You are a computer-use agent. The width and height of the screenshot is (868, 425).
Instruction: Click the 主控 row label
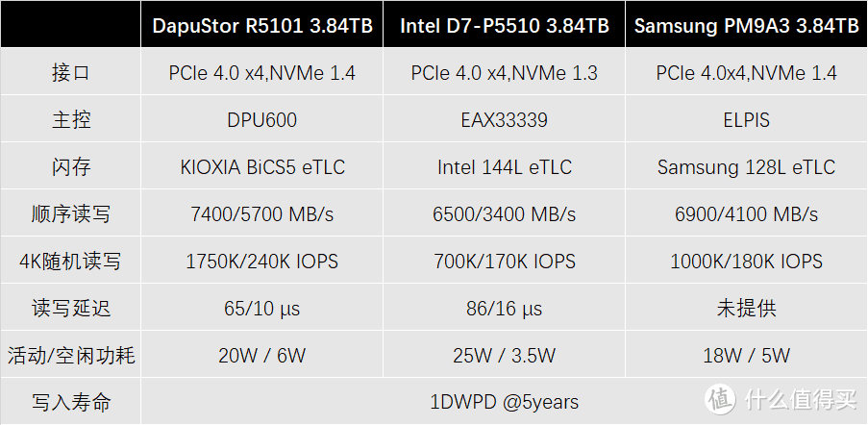(x=71, y=120)
